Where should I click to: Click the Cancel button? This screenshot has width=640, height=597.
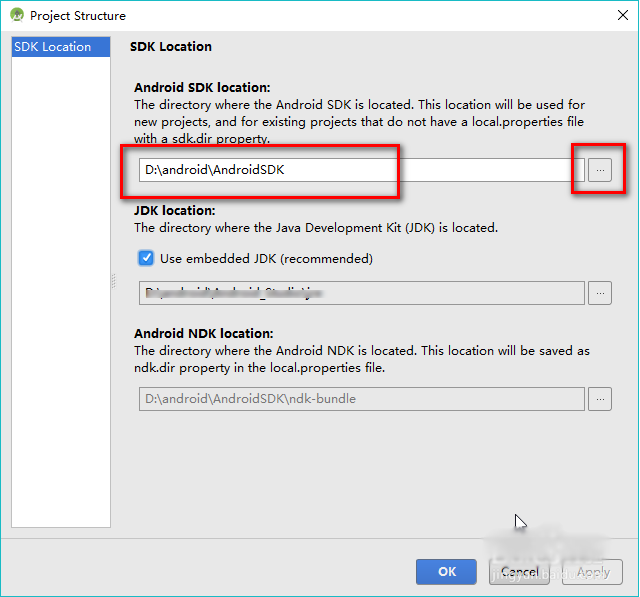(x=520, y=572)
